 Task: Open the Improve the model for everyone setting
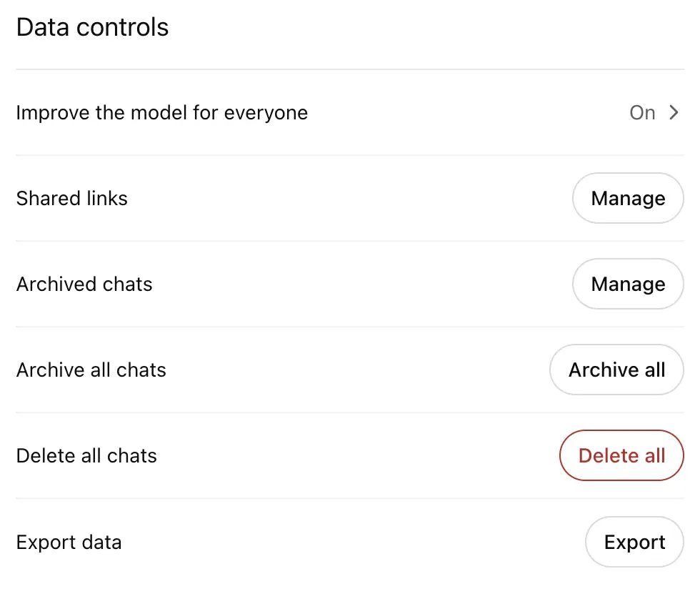coord(162,113)
